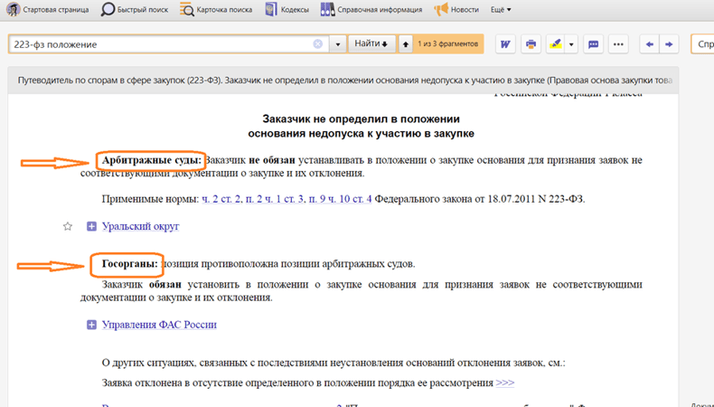Open п. 2 ч. 1 ст. 3 link
The height and width of the screenshot is (407, 714).
point(275,199)
